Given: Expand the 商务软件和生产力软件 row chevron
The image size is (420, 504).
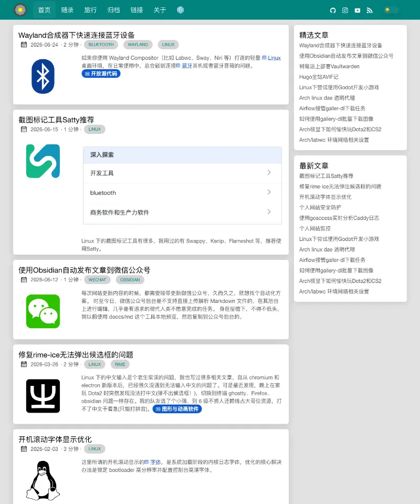Looking at the screenshot, I should click(x=269, y=212).
